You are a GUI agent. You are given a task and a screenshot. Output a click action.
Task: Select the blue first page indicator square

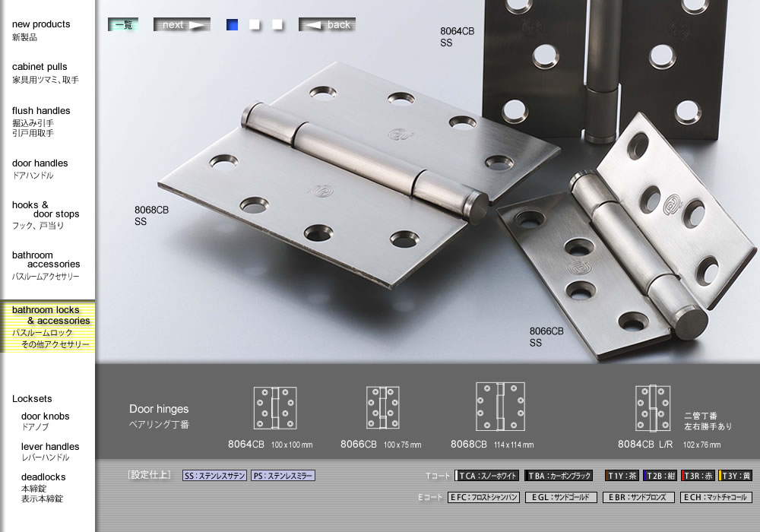233,24
